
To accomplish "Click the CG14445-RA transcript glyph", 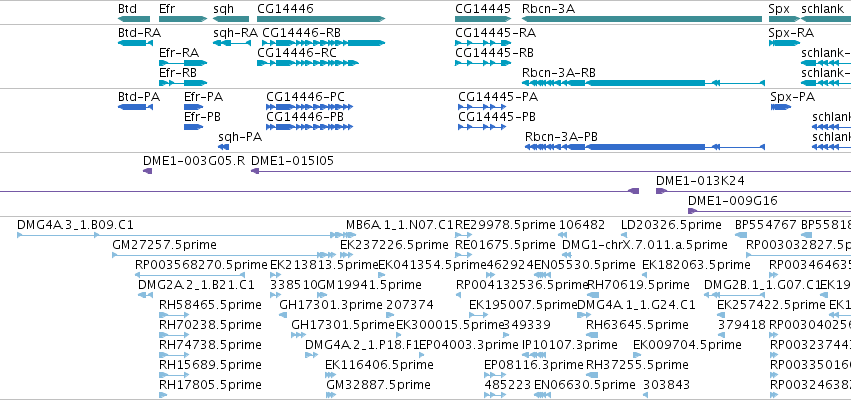I will pyautogui.click(x=483, y=43).
